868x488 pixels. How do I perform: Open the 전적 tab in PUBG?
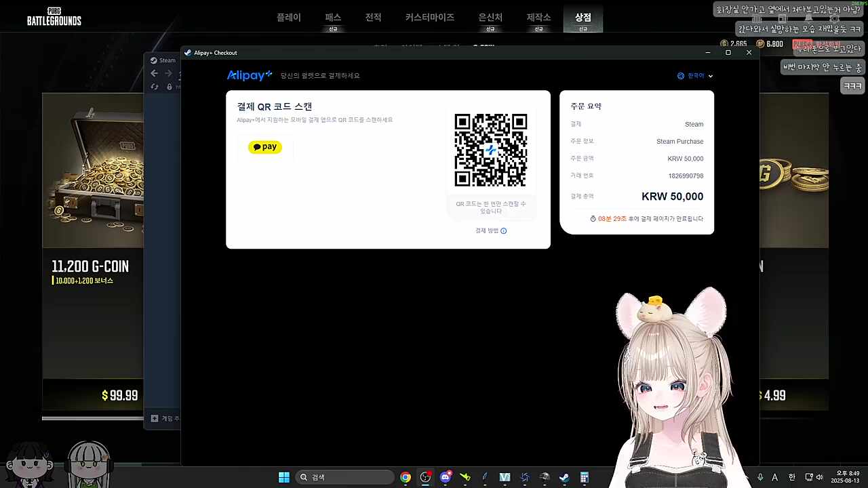point(374,18)
